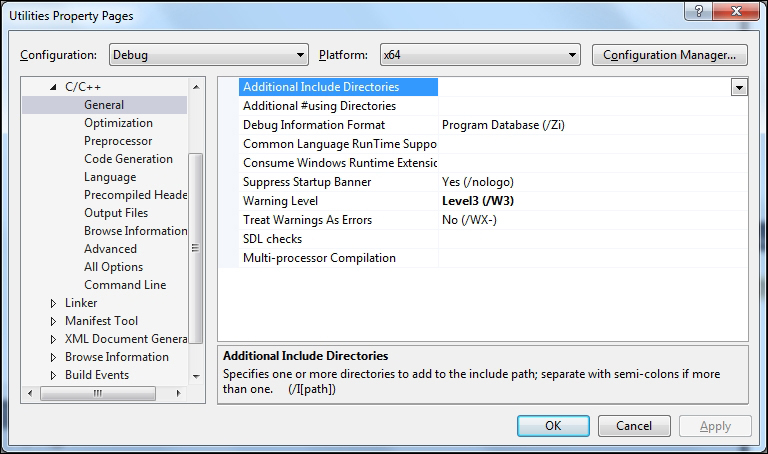Open Additional Include Directories value dropdown arrow
768x454 pixels.
click(739, 88)
